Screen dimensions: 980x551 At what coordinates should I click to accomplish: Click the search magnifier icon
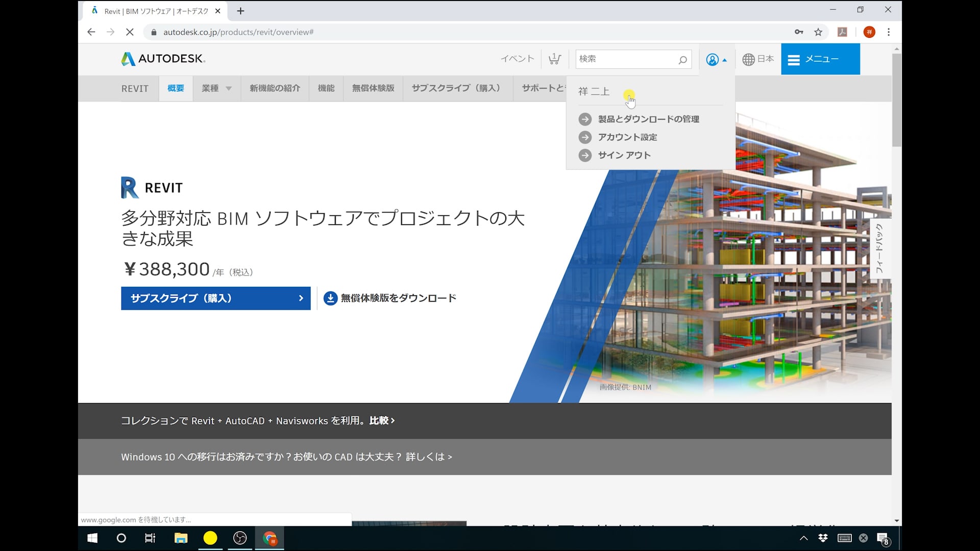pos(682,60)
